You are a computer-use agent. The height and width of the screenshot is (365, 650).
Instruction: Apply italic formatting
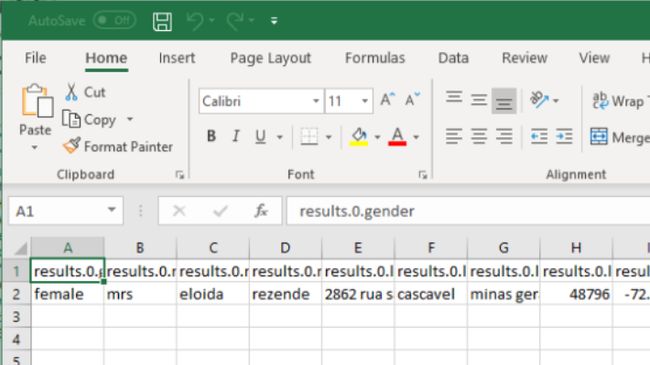point(235,136)
